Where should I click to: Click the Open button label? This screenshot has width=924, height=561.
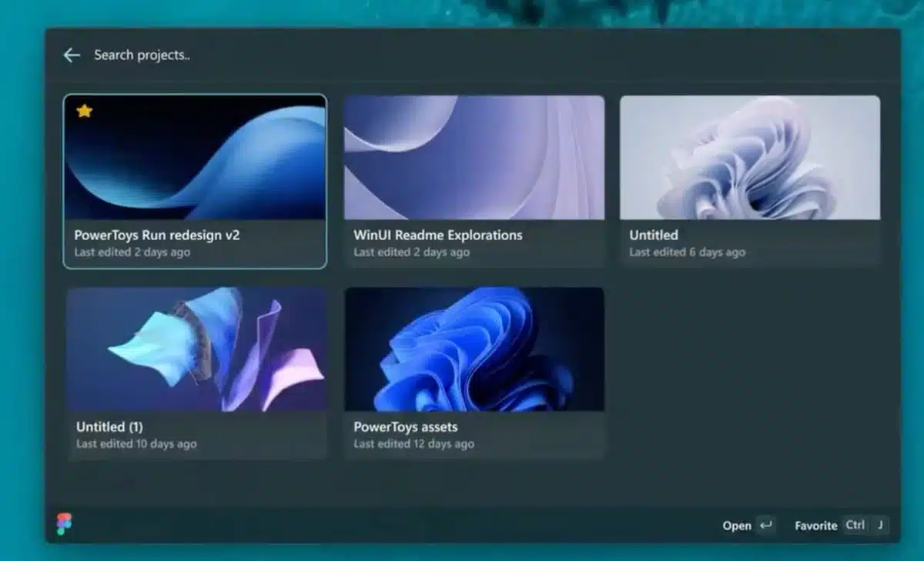coord(737,526)
